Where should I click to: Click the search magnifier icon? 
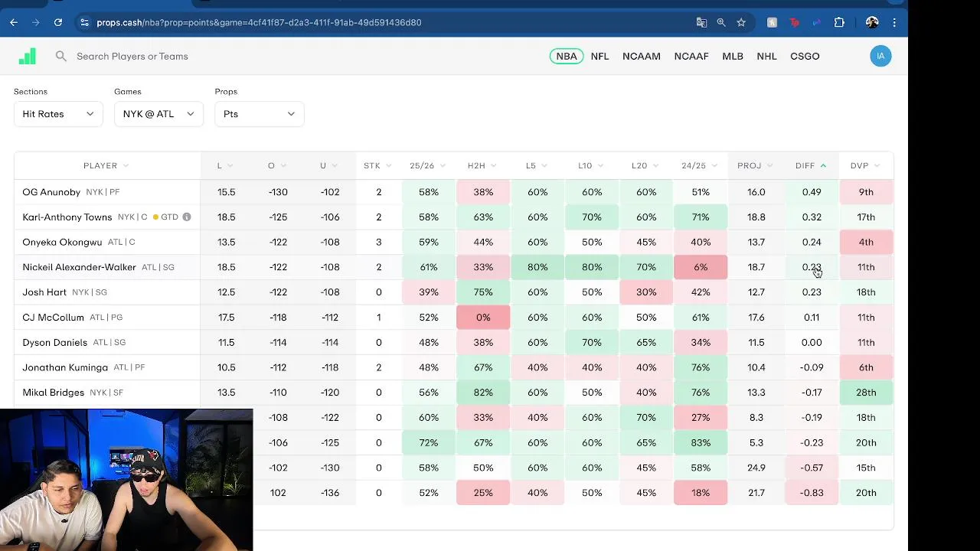61,56
